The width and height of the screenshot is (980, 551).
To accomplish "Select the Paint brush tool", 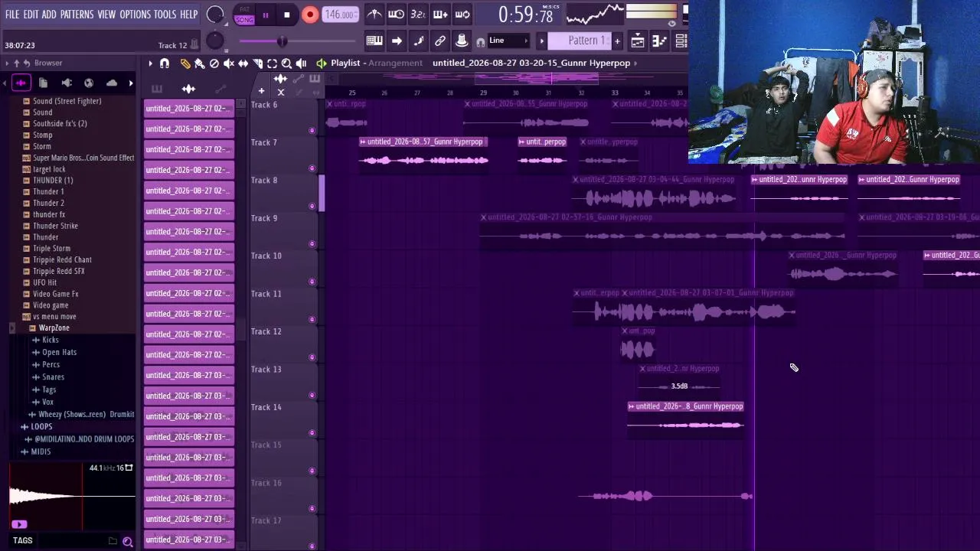I will [199, 64].
